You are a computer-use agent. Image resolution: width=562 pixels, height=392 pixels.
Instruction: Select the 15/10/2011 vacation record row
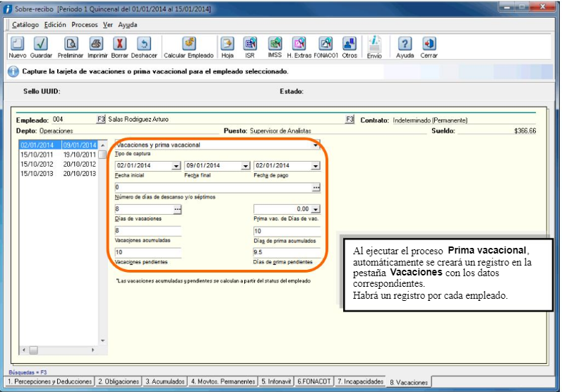click(59, 155)
